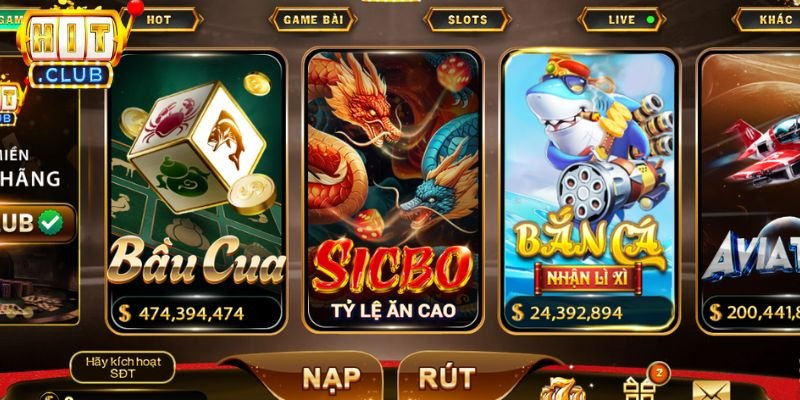
Task: Click the dollar icon on Bầu Cua jackpot
Action: [x=124, y=313]
